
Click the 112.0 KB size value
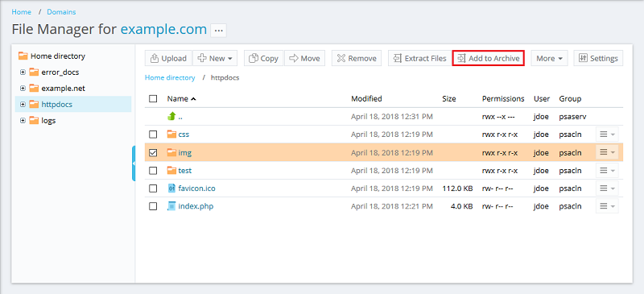pyautogui.click(x=457, y=188)
